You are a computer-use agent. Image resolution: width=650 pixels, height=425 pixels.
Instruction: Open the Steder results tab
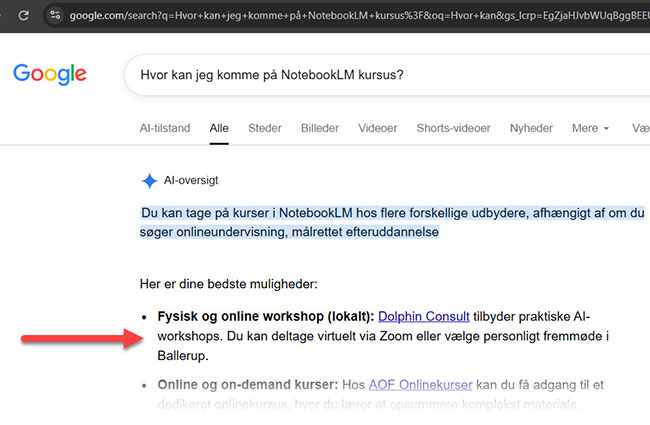click(x=265, y=128)
